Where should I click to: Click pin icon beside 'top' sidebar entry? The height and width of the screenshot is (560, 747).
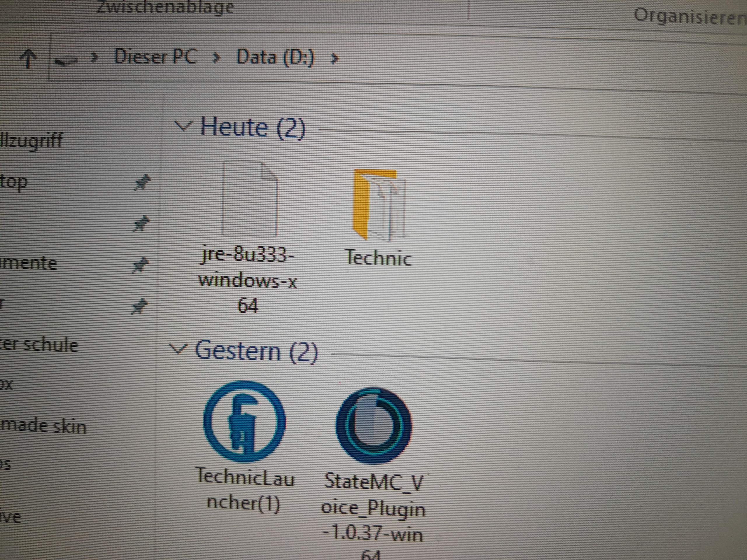[x=142, y=182]
